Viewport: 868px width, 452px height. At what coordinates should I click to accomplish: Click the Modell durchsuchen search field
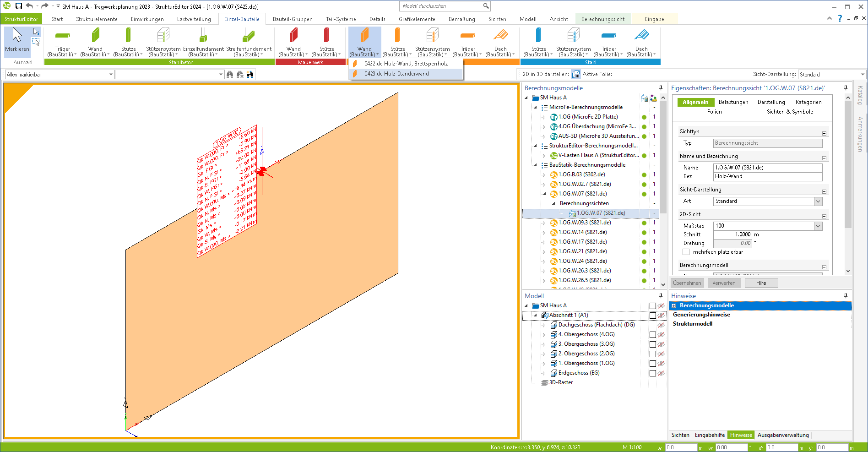tap(441, 6)
